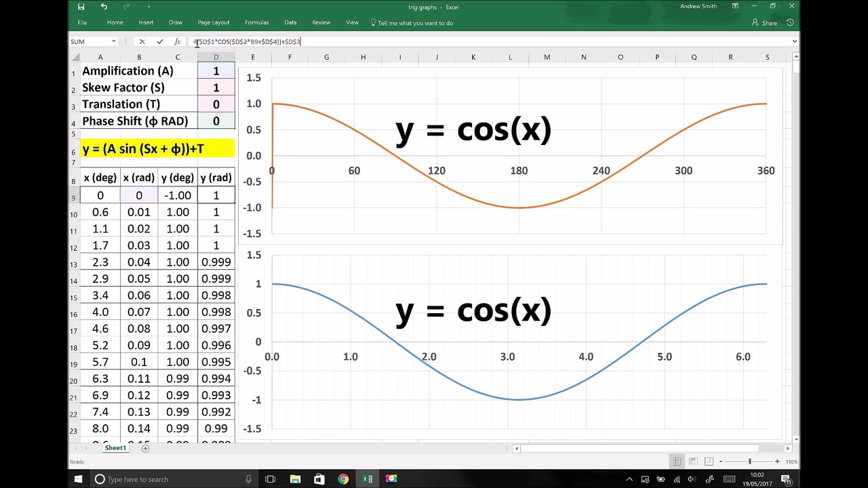The height and width of the screenshot is (488, 868).
Task: Switch to the Home ribbon tab
Action: pyautogui.click(x=115, y=22)
